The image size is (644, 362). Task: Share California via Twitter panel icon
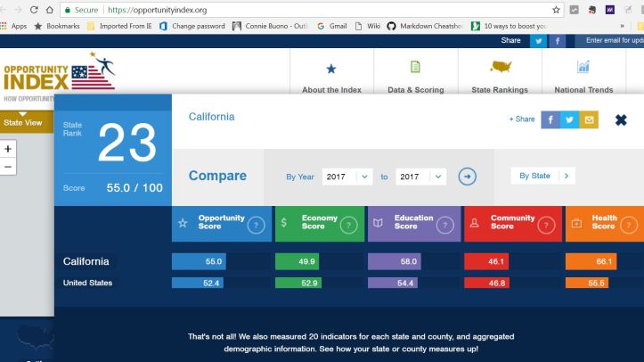(569, 119)
